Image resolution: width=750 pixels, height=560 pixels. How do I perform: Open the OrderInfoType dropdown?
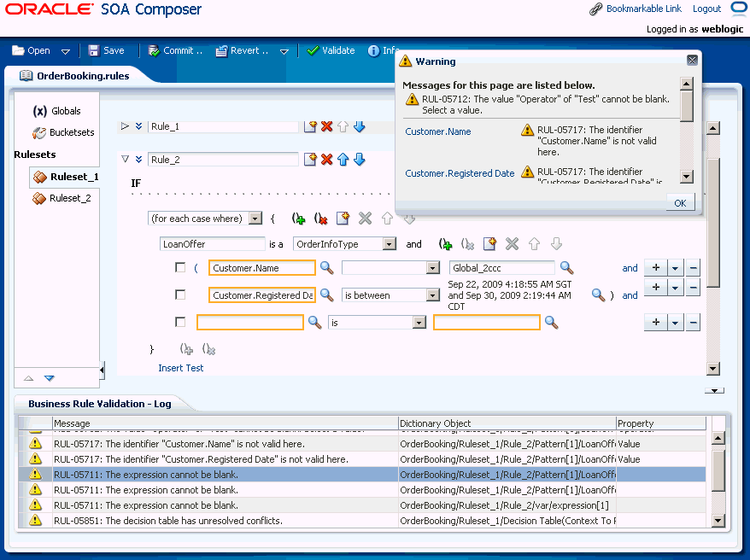390,244
